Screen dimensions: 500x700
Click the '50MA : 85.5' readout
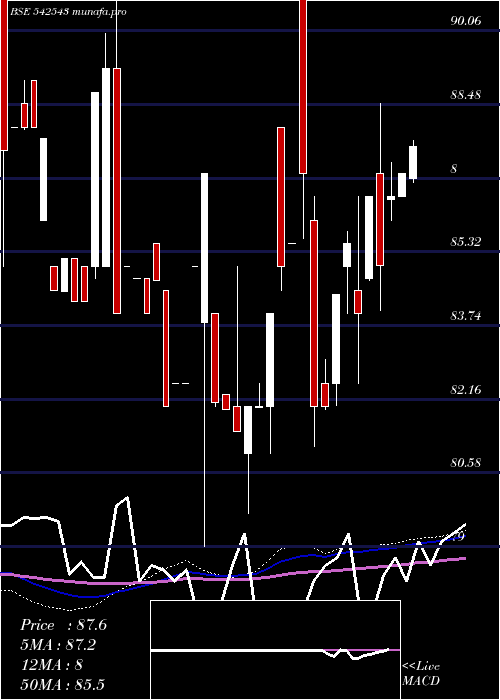[x=62, y=684]
